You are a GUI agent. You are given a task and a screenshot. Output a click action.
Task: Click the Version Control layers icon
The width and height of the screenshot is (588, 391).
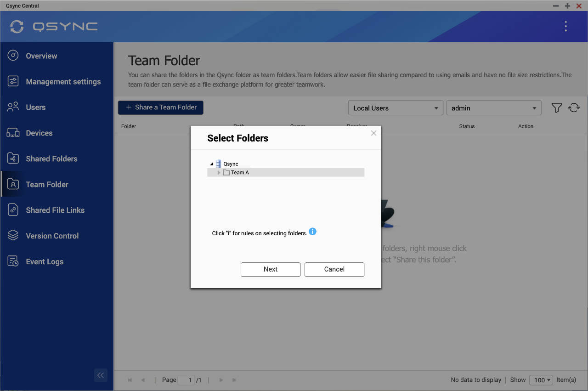pyautogui.click(x=13, y=236)
